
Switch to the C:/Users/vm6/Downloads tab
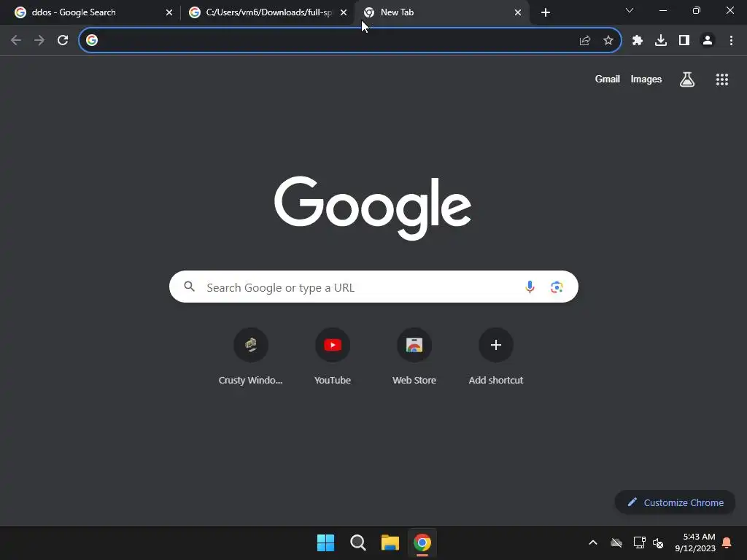267,12
